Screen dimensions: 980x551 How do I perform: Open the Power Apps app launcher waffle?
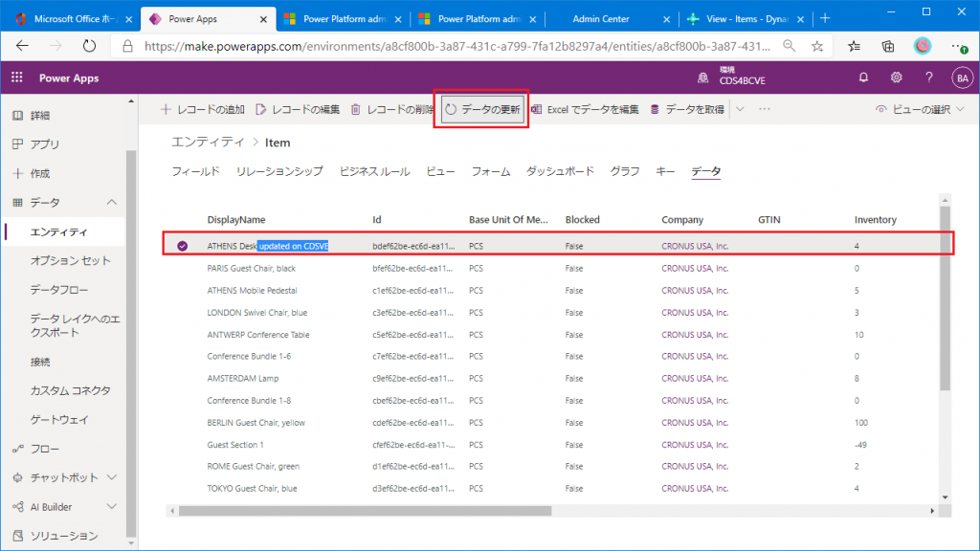[17, 77]
